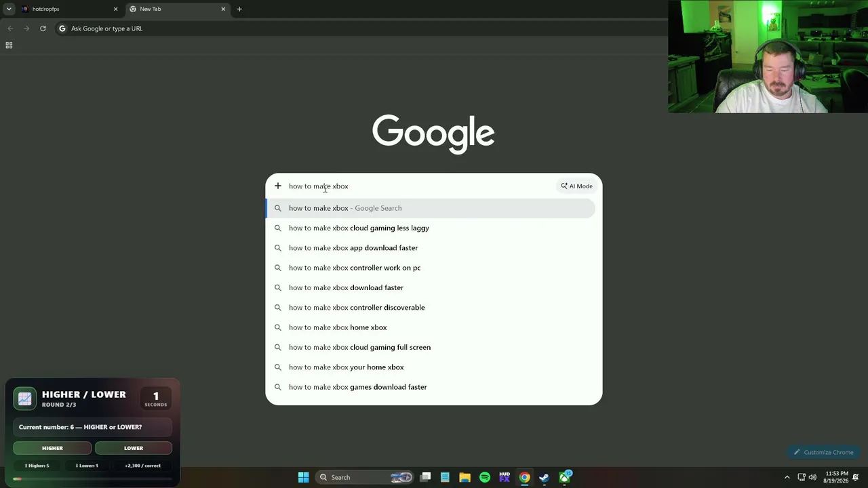Image resolution: width=868 pixels, height=488 pixels.
Task: Click the Google logo
Action: (x=433, y=134)
